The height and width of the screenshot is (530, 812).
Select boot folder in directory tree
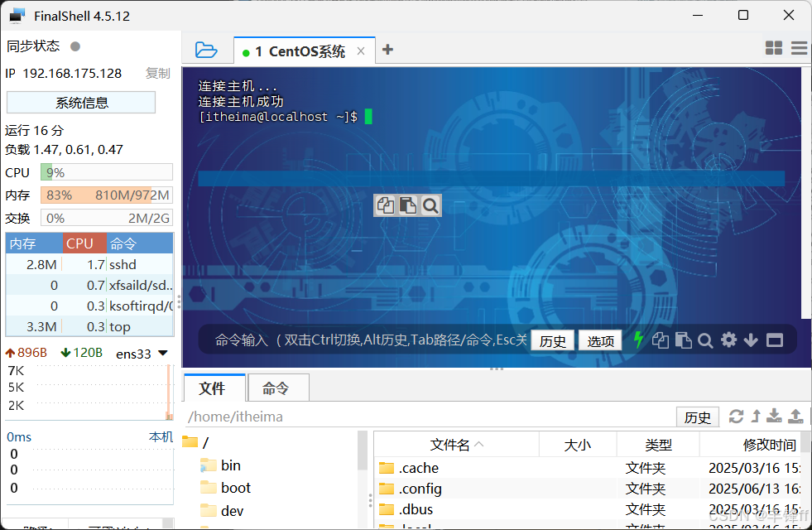(226, 488)
